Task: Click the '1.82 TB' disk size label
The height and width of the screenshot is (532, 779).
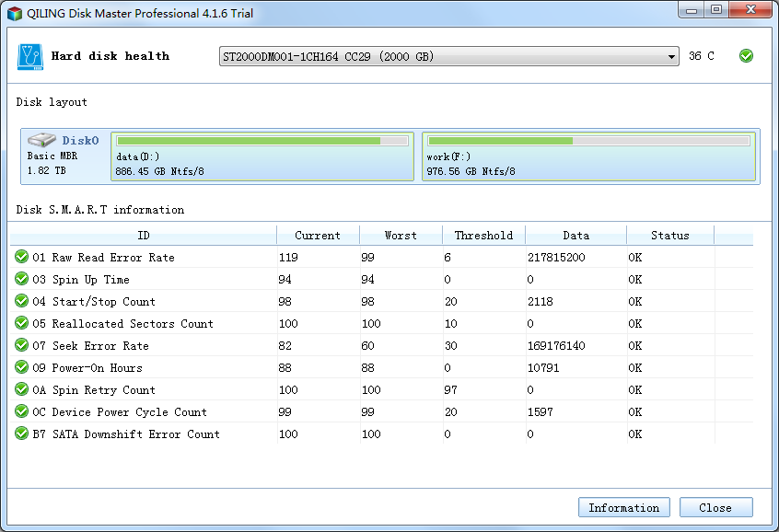Action: [x=46, y=170]
